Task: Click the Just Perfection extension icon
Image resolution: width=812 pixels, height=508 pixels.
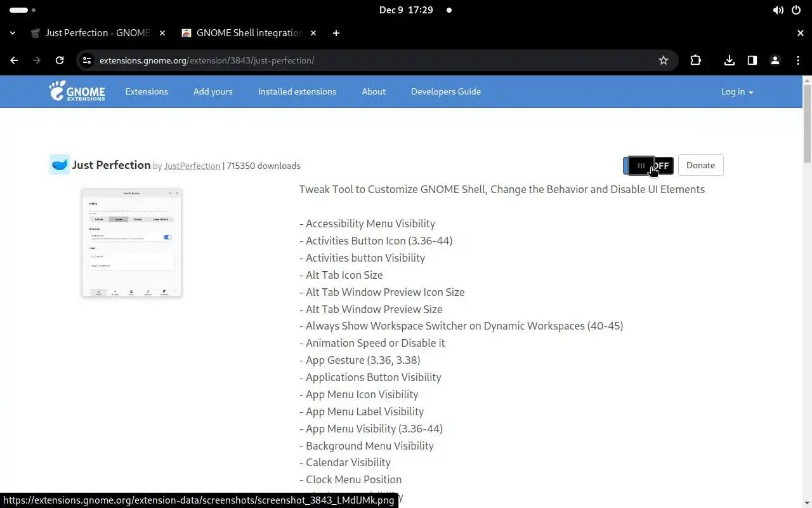Action: click(60, 165)
